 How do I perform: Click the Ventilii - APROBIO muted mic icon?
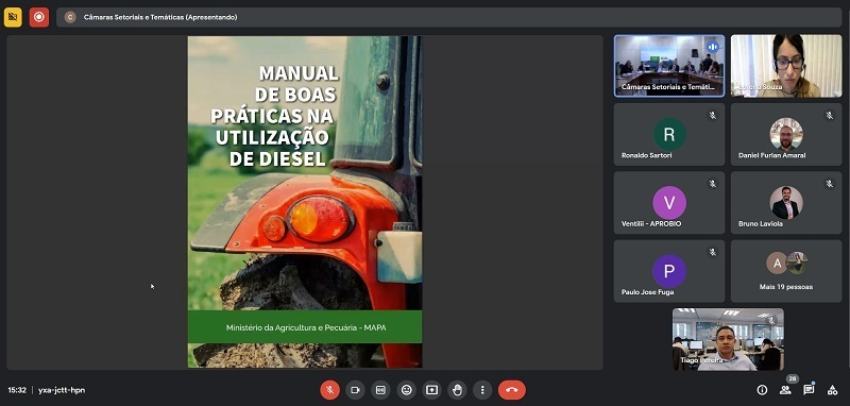(x=712, y=184)
